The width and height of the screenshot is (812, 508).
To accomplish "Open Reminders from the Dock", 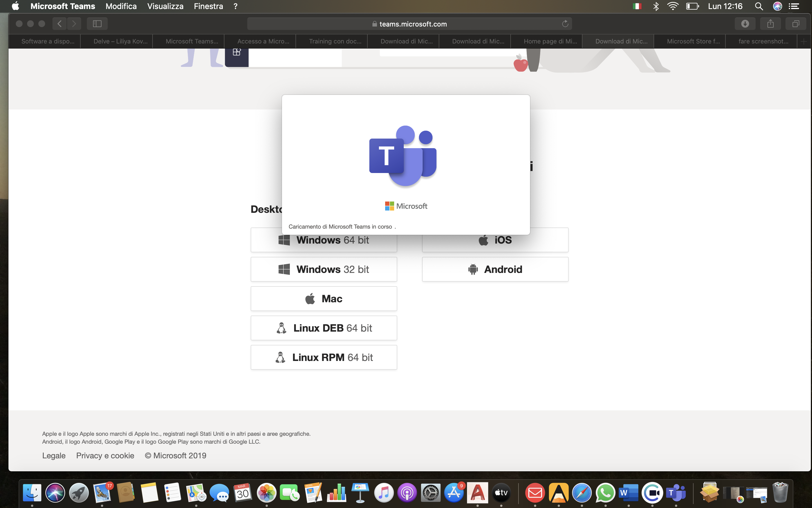I will coord(173,493).
